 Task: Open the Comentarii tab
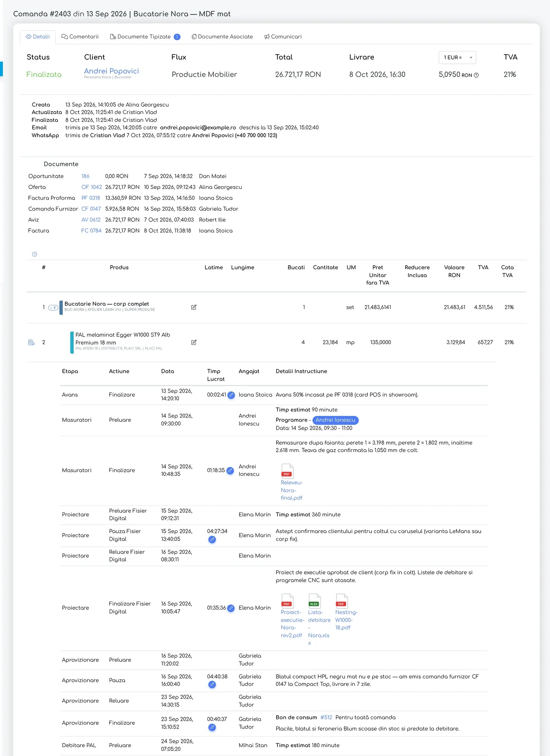pyautogui.click(x=80, y=37)
